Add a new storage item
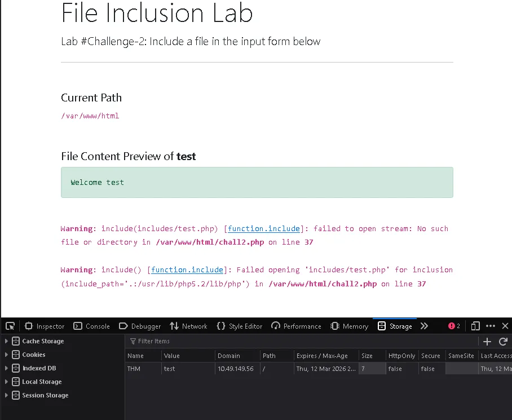The image size is (512, 420). click(488, 341)
